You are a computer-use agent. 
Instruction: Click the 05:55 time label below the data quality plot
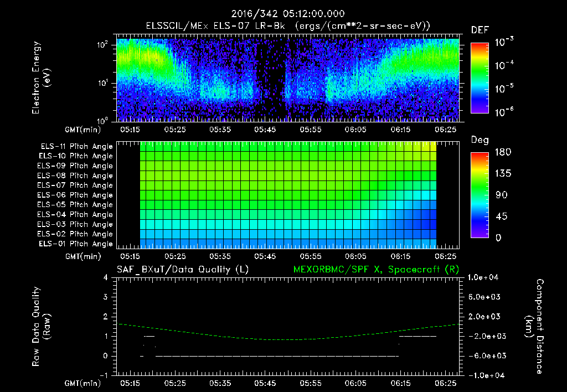[310, 383]
